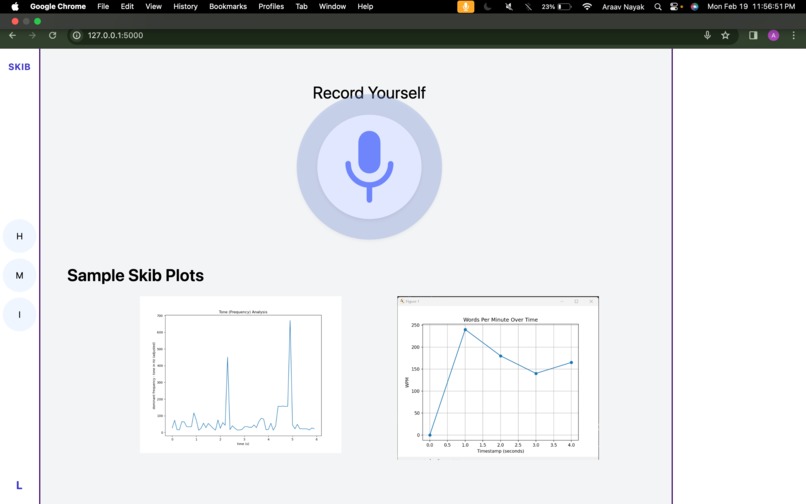Viewport: 806px width, 504px height.
Task: Click the Araav Nayak user name in menu bar
Action: [623, 7]
